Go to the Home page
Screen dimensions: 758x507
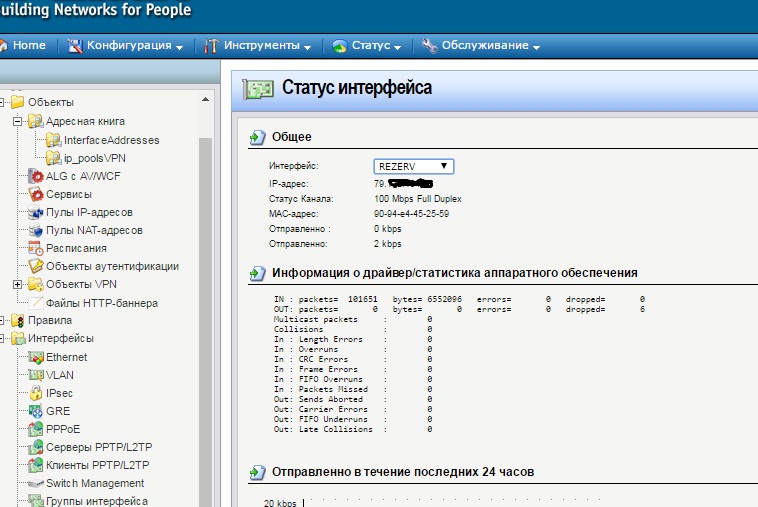[x=22, y=46]
